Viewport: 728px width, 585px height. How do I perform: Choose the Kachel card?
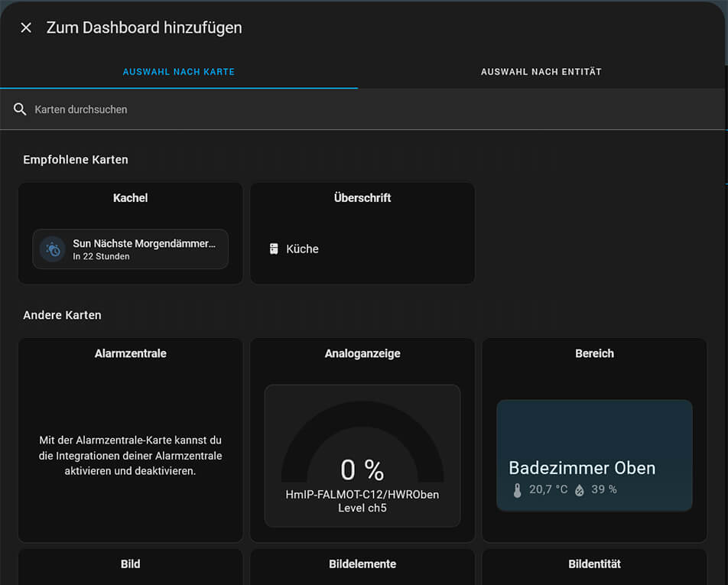coord(130,198)
